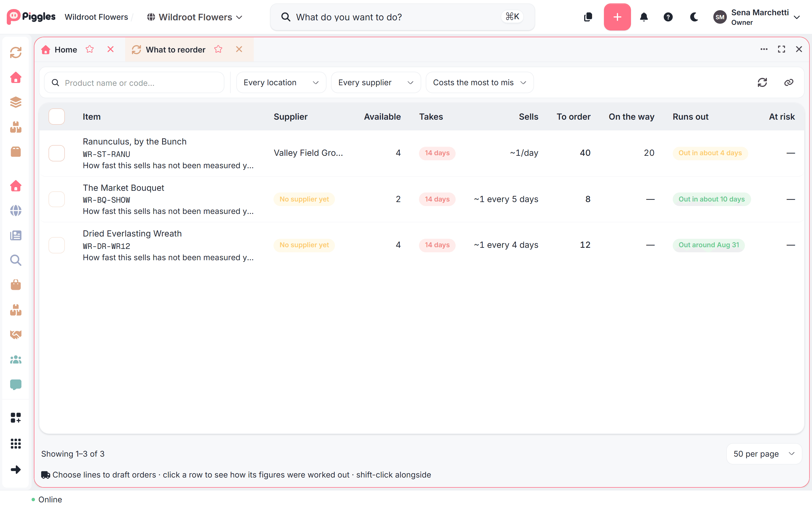Focus the Product name or code search field
The height and width of the screenshot is (508, 812).
[134, 82]
